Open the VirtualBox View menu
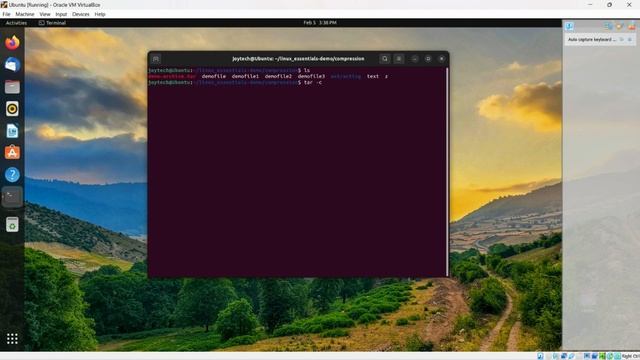 45,14
